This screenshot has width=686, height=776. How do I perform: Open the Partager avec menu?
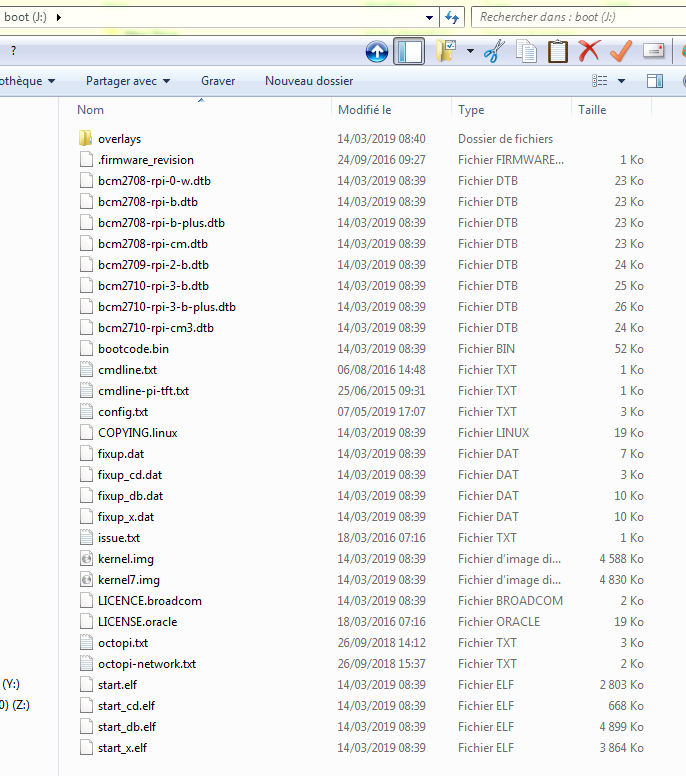[128, 81]
